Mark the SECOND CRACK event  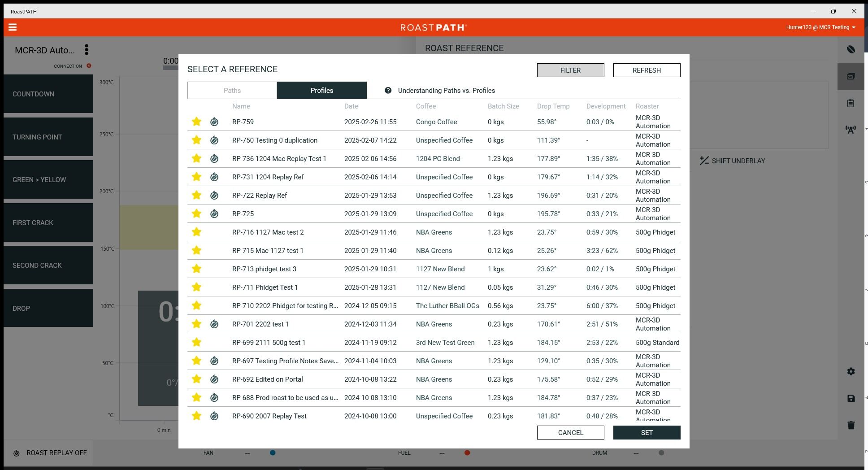48,265
